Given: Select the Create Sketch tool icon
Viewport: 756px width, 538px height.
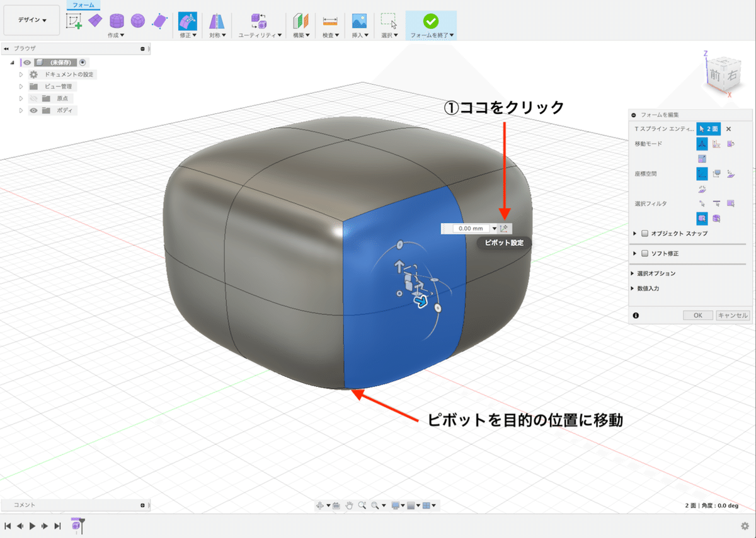Looking at the screenshot, I should click(74, 21).
